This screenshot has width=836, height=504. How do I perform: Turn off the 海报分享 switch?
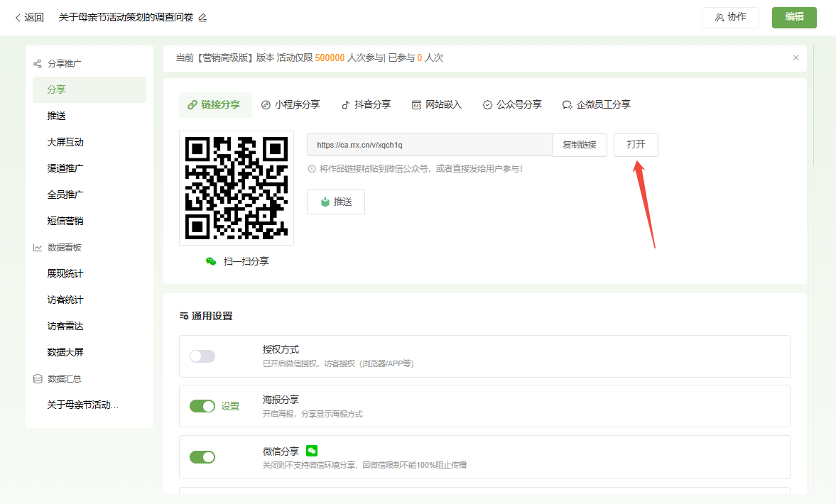point(202,406)
